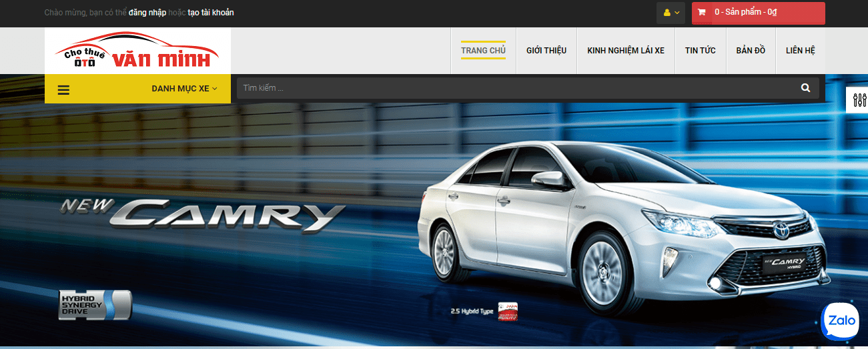868x349 pixels.
Task: Open the settings sliders side panel icon
Action: click(x=857, y=100)
